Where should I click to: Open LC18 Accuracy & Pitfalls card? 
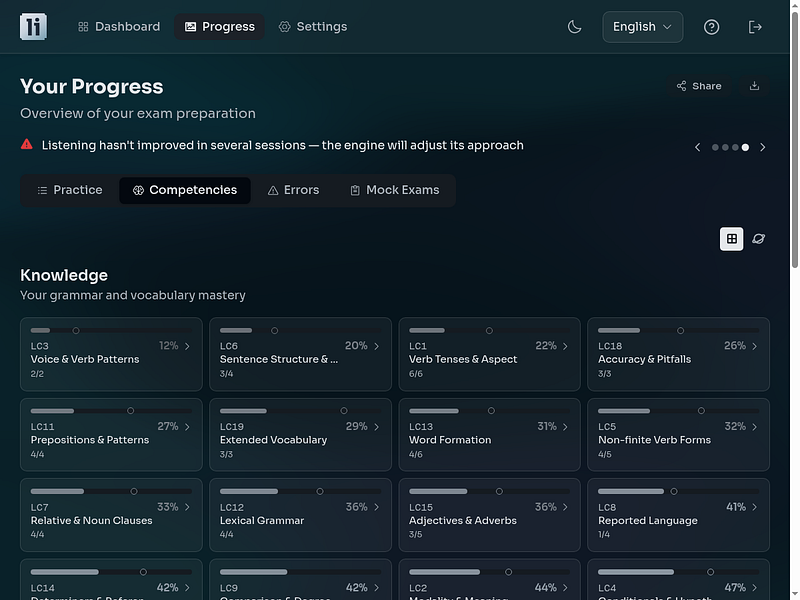(679, 354)
